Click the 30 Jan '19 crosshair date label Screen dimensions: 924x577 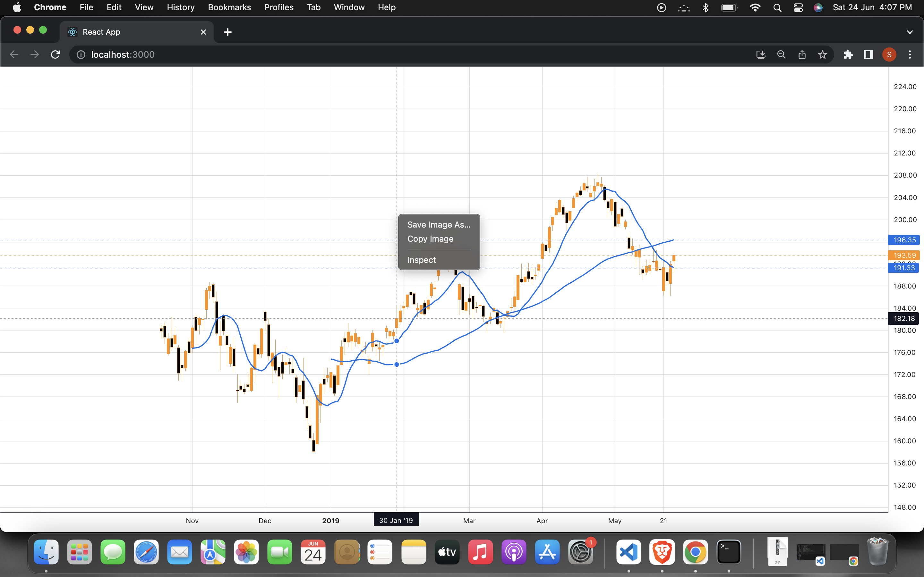(x=396, y=519)
